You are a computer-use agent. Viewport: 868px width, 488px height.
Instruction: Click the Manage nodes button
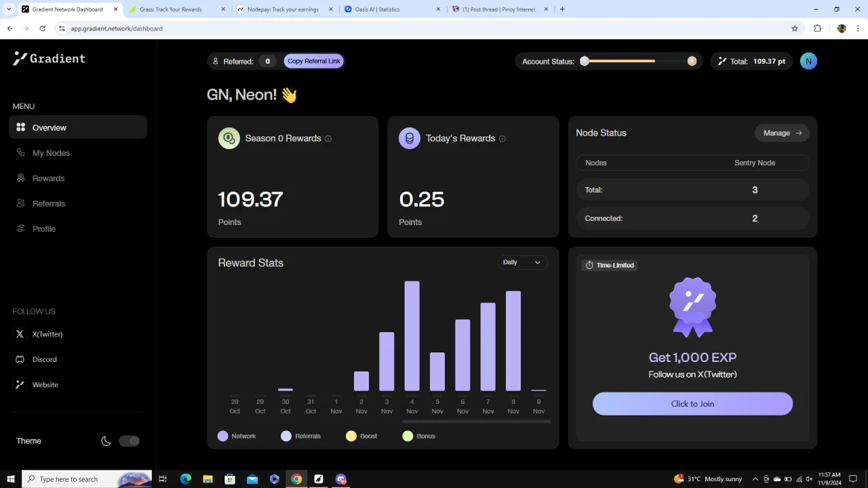(782, 133)
